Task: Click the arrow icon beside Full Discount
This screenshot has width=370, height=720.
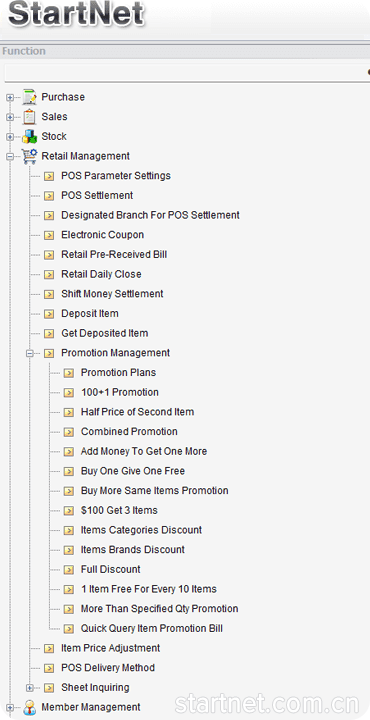Action: [x=69, y=570]
